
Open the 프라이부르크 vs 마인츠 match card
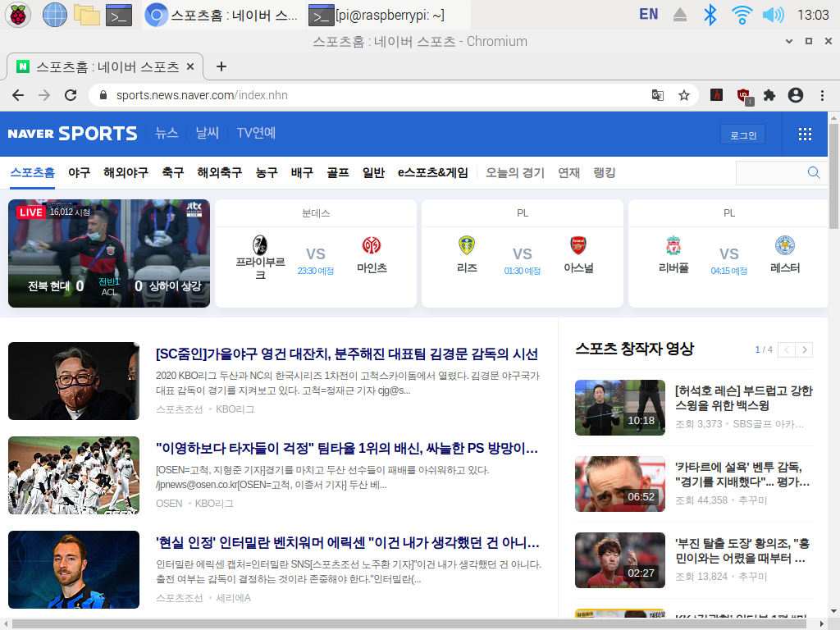(x=316, y=253)
